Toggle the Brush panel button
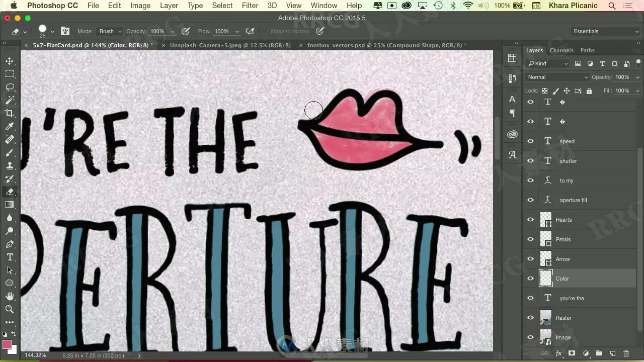The image size is (644, 362). pyautogui.click(x=65, y=31)
